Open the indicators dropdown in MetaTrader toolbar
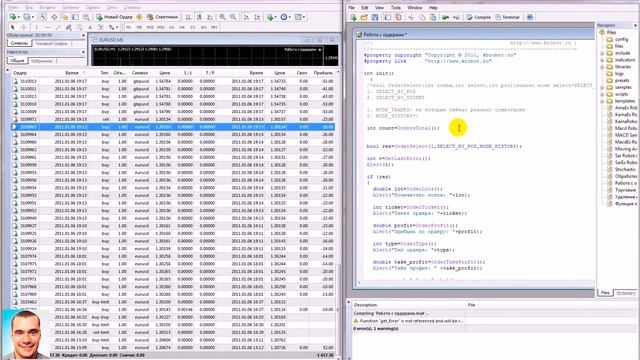 coord(271,17)
